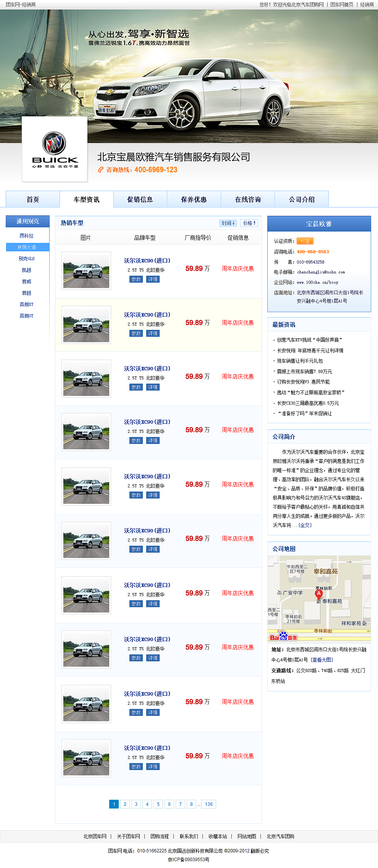Open the last car thumbnail in list

tap(86, 758)
